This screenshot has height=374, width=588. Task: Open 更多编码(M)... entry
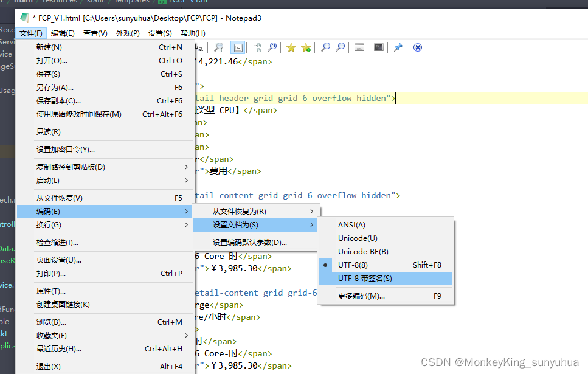[386, 296]
